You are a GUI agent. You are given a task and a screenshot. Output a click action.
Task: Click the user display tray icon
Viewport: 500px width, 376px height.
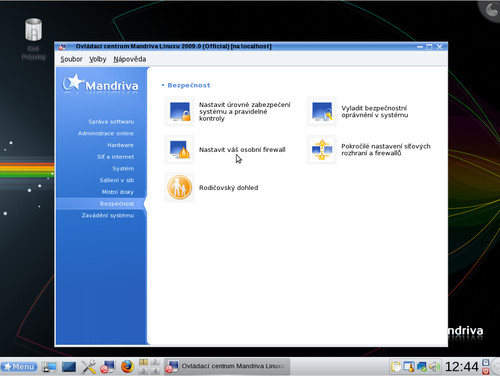point(409,367)
